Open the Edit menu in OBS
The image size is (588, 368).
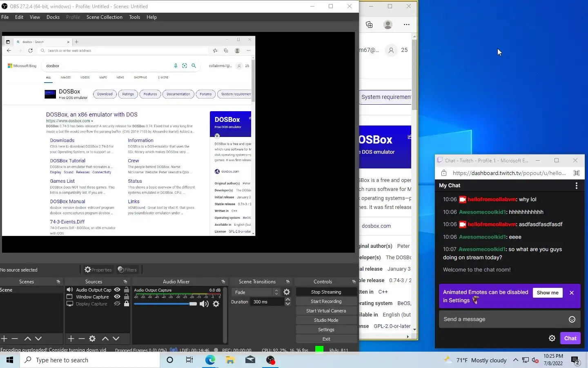point(19,17)
